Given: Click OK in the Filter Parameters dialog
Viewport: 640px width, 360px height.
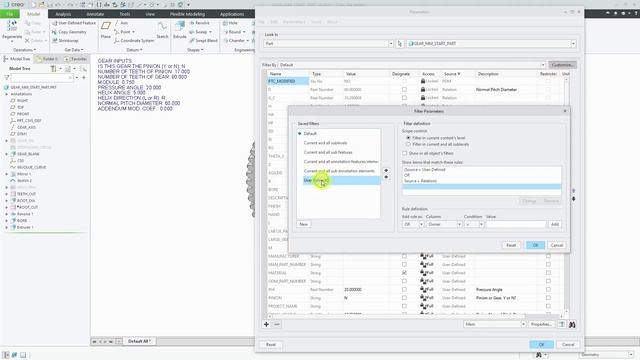Looking at the screenshot, I should click(535, 245).
